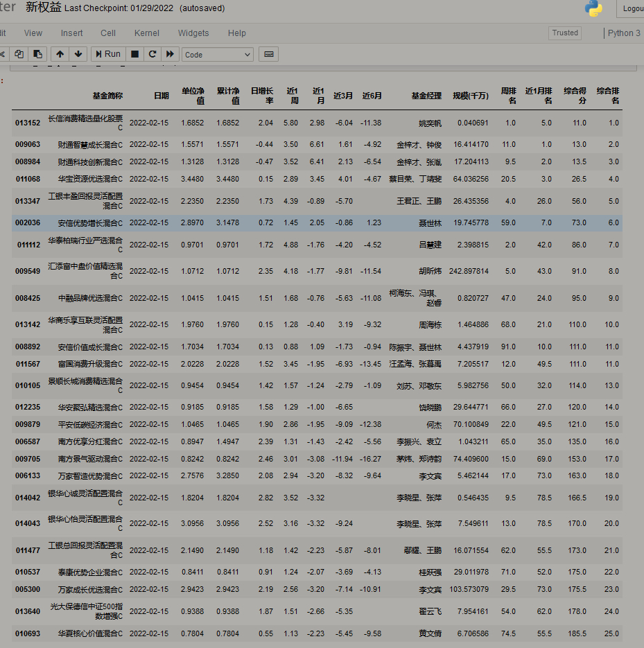Open the Kernel menu
This screenshot has width=644, height=648.
(146, 33)
